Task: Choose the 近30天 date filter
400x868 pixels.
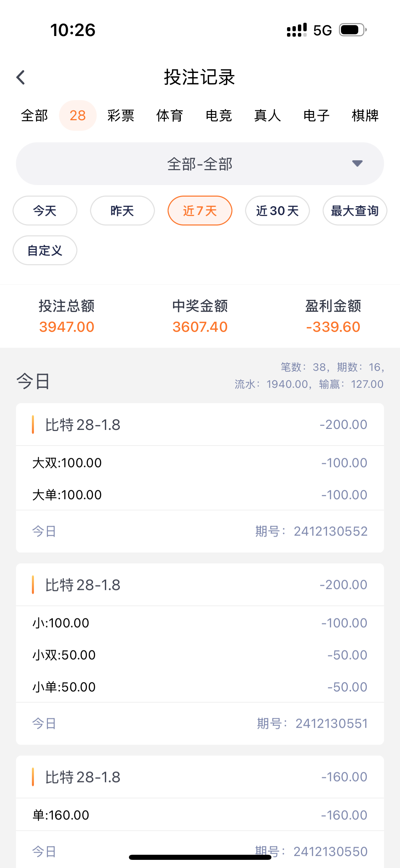Action: pos(277,211)
